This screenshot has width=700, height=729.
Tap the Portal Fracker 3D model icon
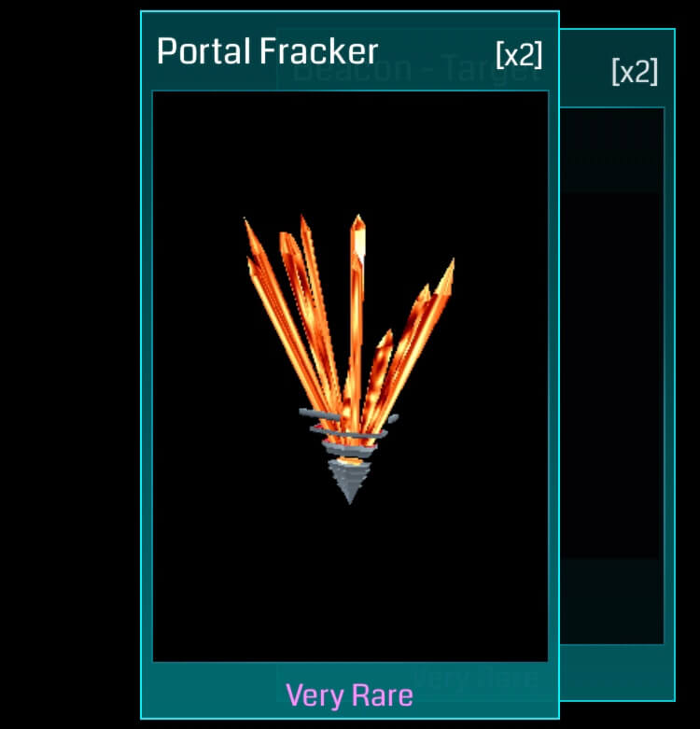(350, 359)
